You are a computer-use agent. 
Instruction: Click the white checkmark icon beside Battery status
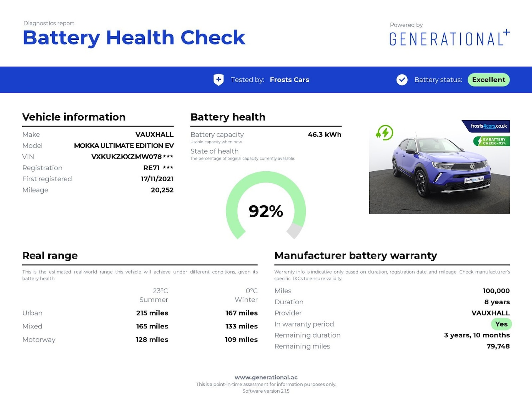(402, 80)
